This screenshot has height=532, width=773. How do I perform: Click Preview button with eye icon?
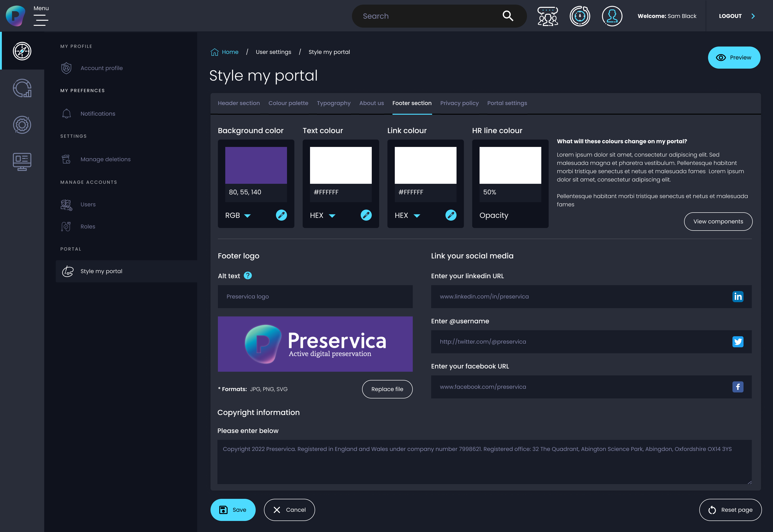[x=734, y=58]
